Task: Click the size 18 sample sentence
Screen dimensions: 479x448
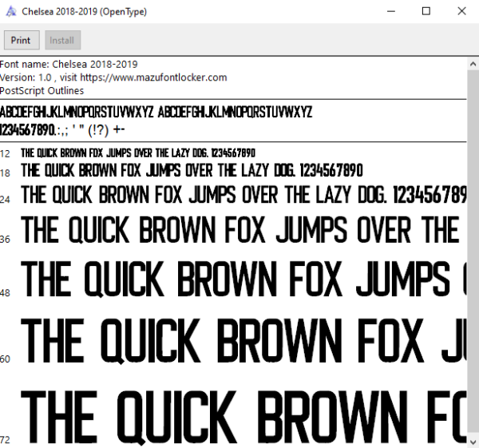Action: coord(192,171)
